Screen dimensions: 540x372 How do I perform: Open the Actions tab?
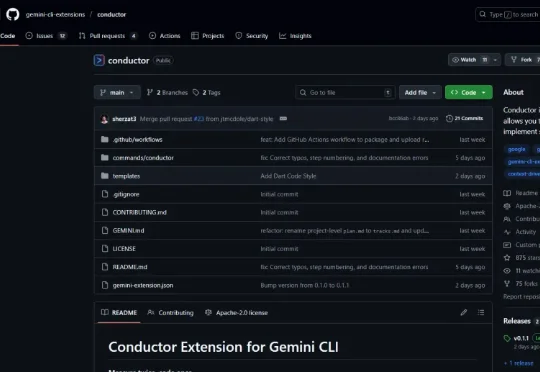click(x=165, y=36)
